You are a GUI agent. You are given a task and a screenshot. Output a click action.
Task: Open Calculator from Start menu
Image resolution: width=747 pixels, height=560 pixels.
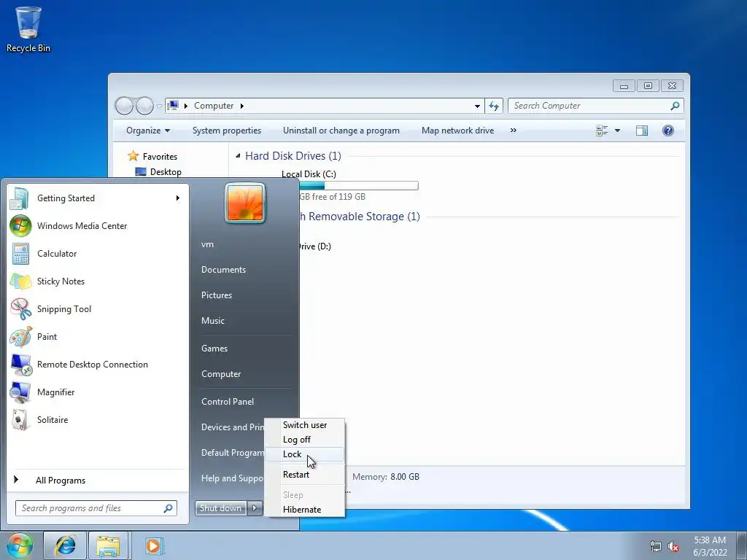pyautogui.click(x=96, y=253)
